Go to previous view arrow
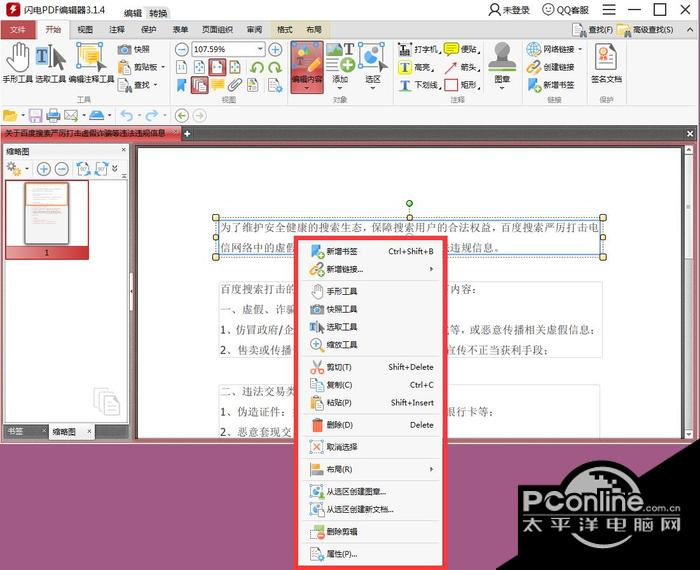 (182, 116)
